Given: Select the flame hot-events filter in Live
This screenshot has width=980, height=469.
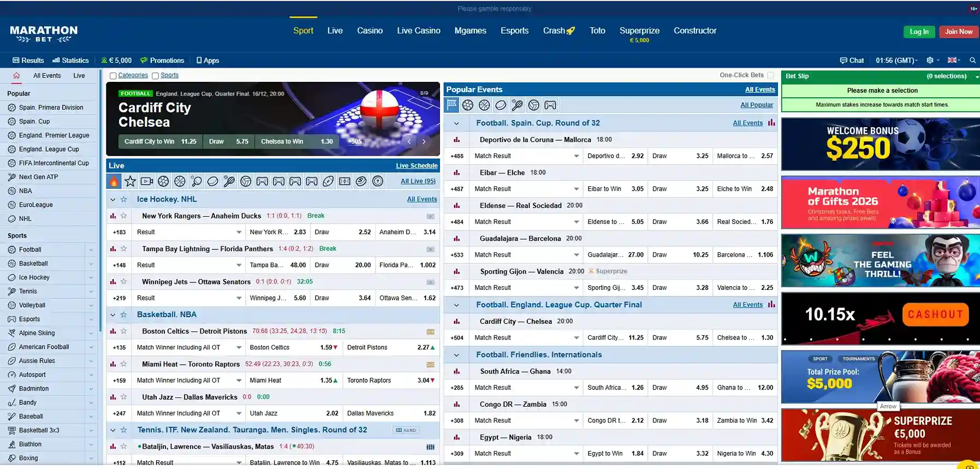Looking at the screenshot, I should point(114,181).
